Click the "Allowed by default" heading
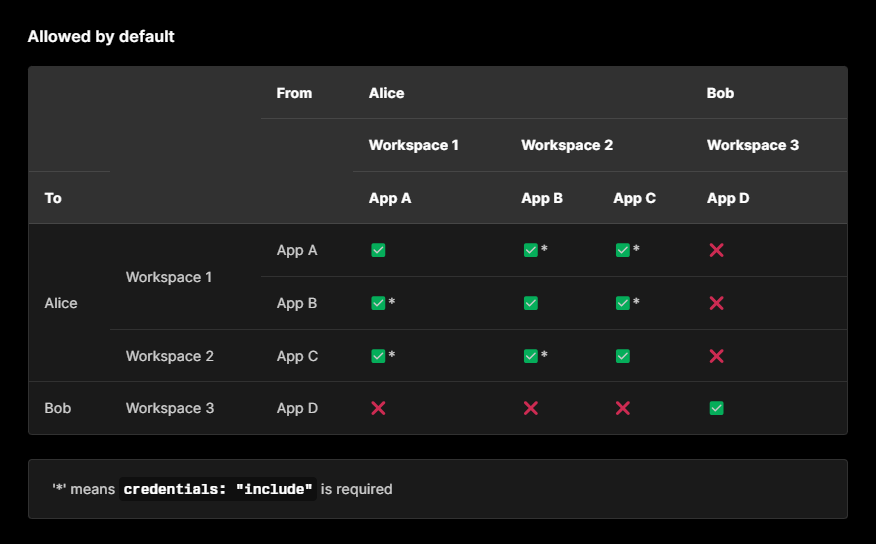This screenshot has width=876, height=544. point(101,37)
